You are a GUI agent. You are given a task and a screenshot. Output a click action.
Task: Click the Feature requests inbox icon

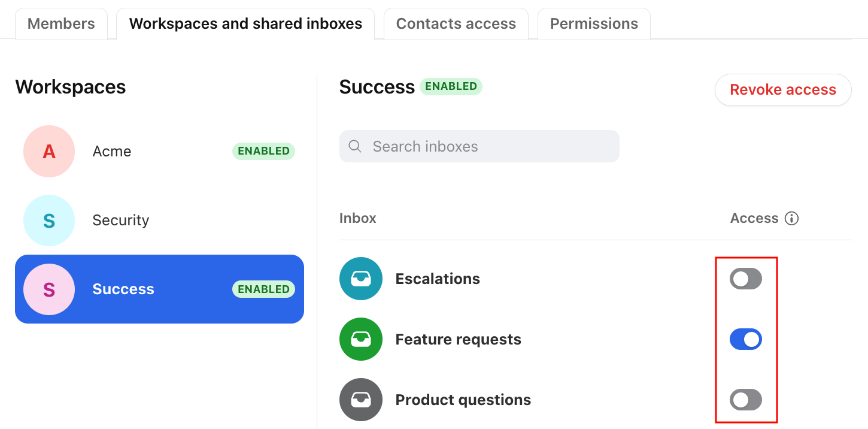360,339
